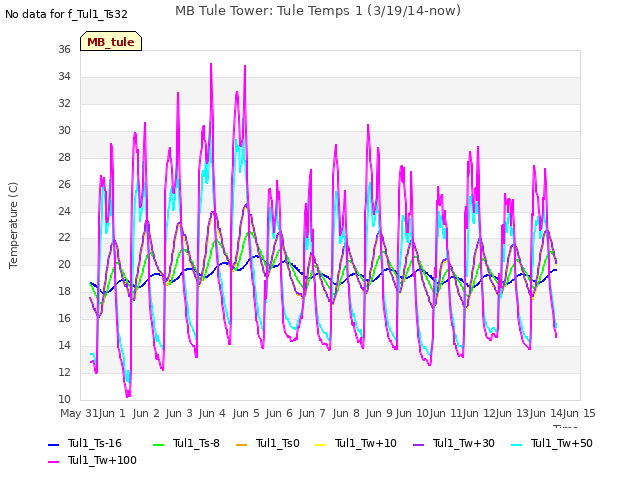Image resolution: width=640 pixels, height=480 pixels.
Task: Click the Jun 2 x-axis tick label
Action: tap(146, 413)
